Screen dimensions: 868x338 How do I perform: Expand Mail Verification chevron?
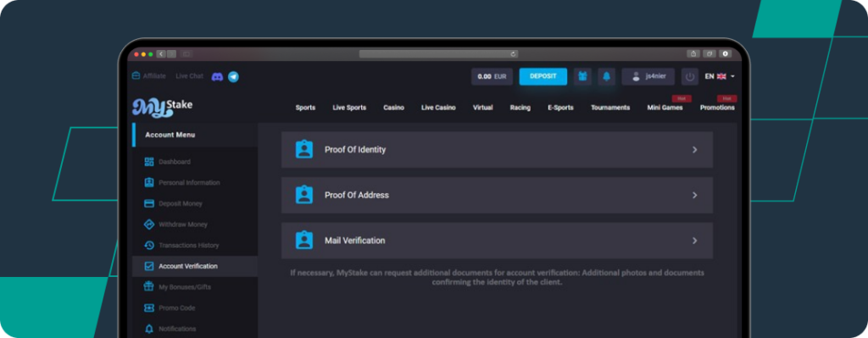pos(695,241)
